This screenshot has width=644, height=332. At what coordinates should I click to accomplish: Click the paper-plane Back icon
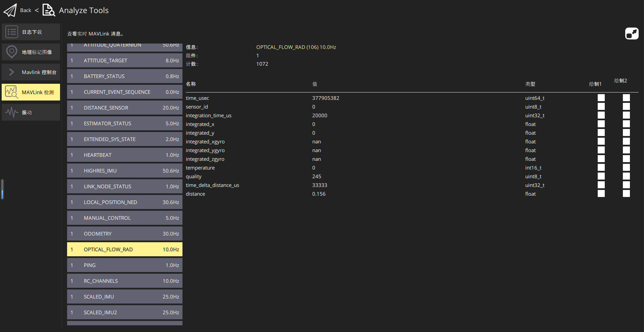point(10,10)
